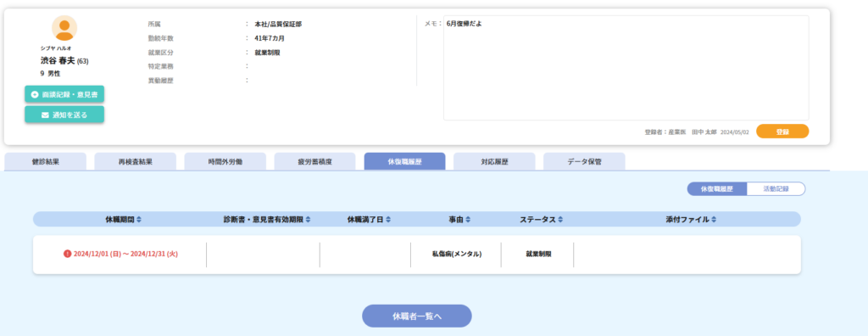Switch to 活動記録 segment toggle
868x336 pixels.
[x=776, y=188]
